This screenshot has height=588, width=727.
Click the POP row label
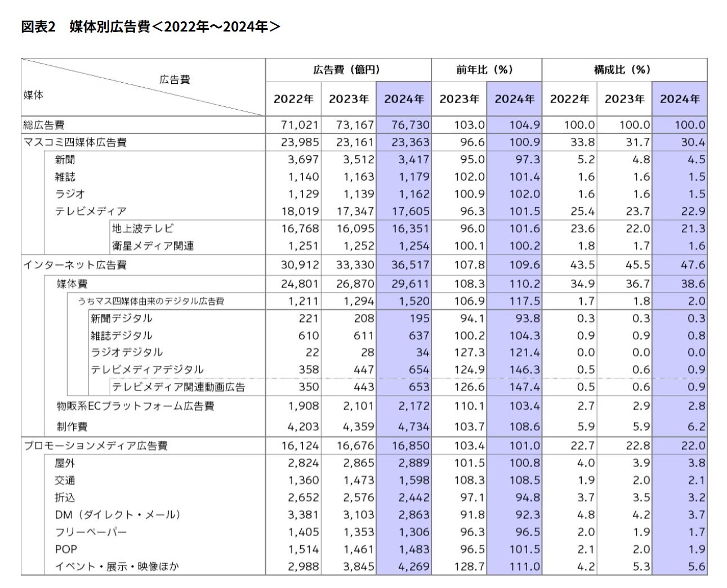click(66, 549)
